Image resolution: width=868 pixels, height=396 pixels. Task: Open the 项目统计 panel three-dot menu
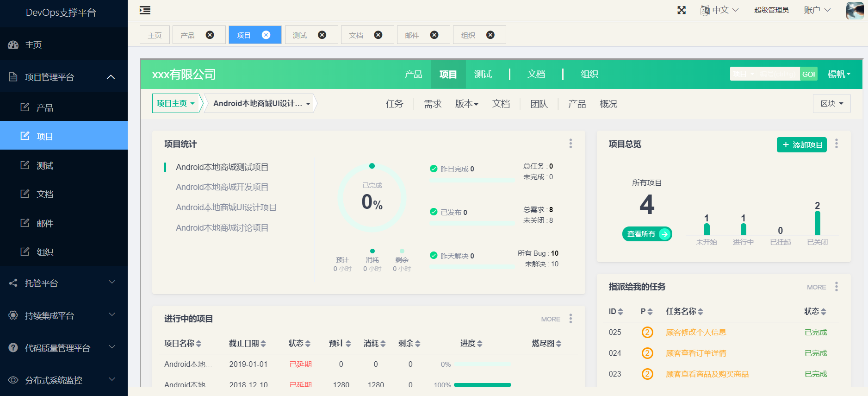pos(570,144)
